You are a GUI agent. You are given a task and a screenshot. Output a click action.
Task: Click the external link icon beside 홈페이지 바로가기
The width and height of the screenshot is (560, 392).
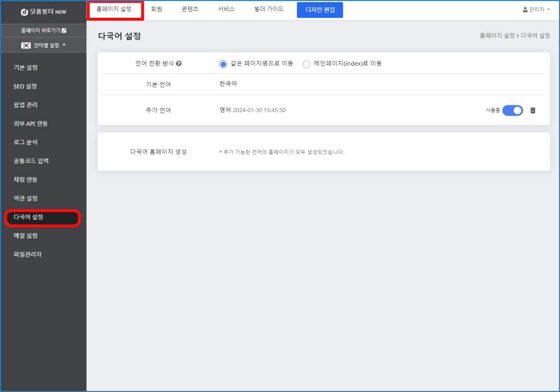(x=64, y=31)
